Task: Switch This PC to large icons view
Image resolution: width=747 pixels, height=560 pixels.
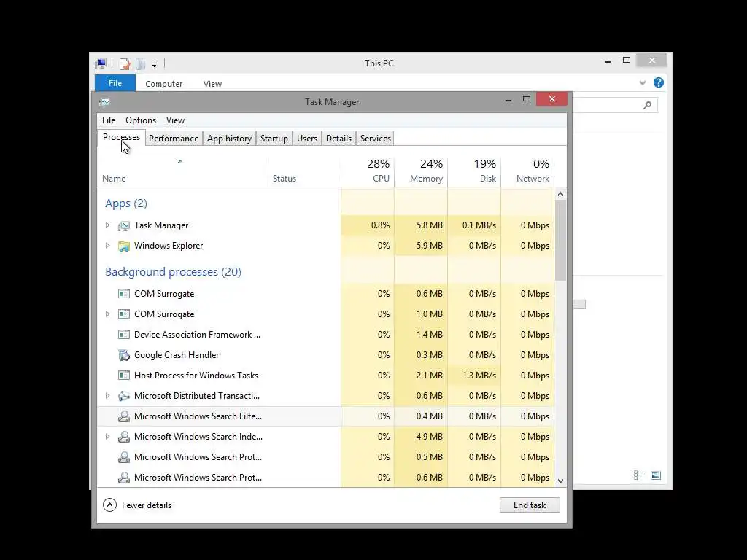Action: pos(656,475)
